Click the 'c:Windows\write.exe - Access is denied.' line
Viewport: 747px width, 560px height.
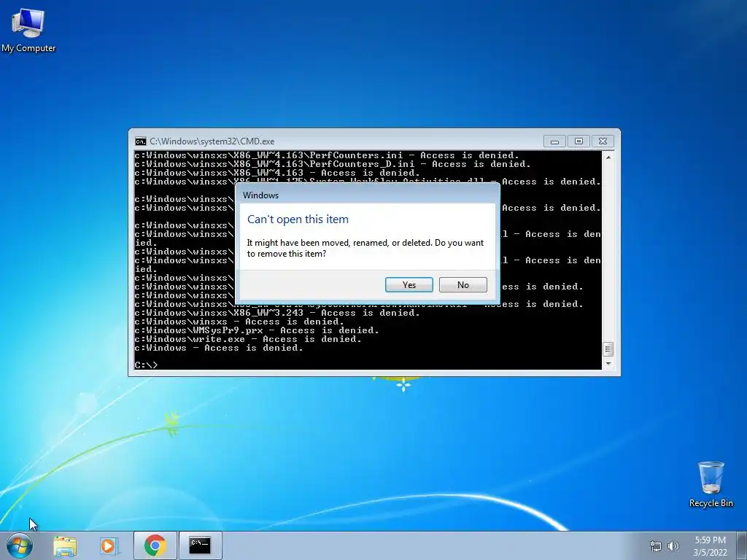pos(248,339)
